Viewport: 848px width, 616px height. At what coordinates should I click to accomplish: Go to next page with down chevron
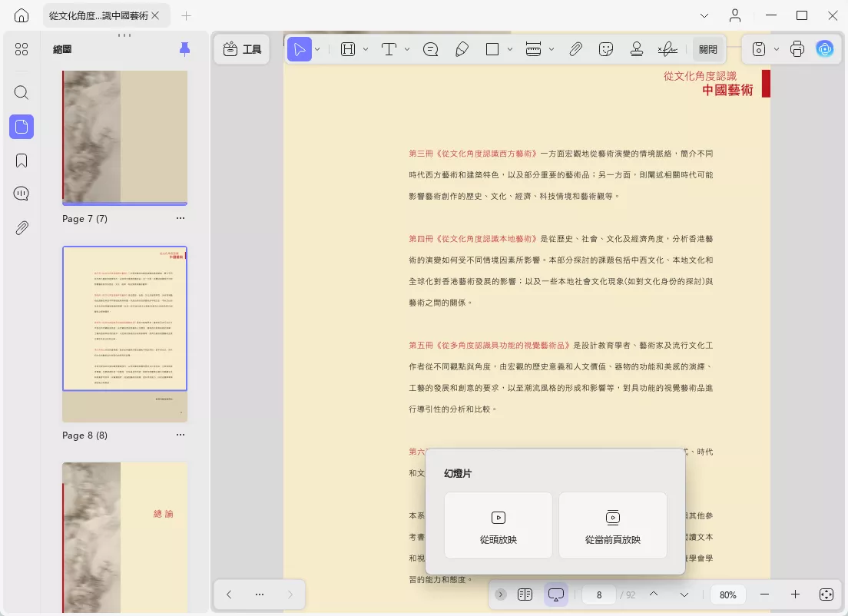coord(684,594)
